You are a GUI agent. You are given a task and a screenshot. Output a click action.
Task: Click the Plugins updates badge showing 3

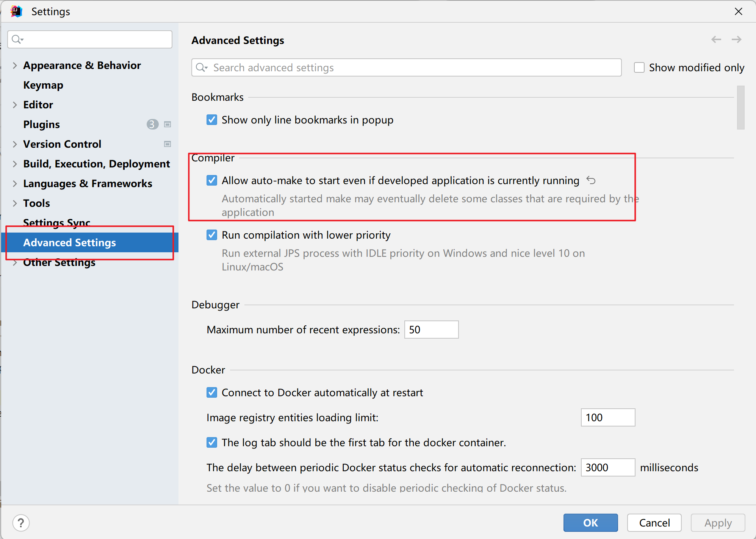(152, 124)
